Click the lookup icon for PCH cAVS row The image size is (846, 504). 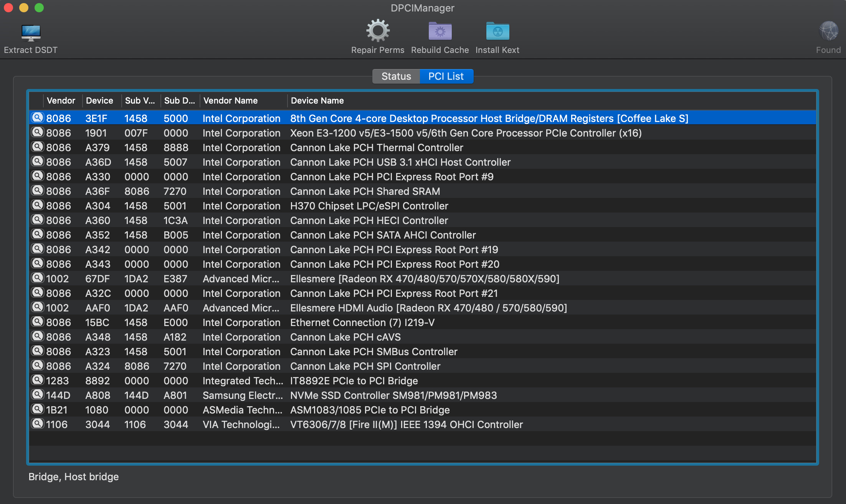point(37,336)
